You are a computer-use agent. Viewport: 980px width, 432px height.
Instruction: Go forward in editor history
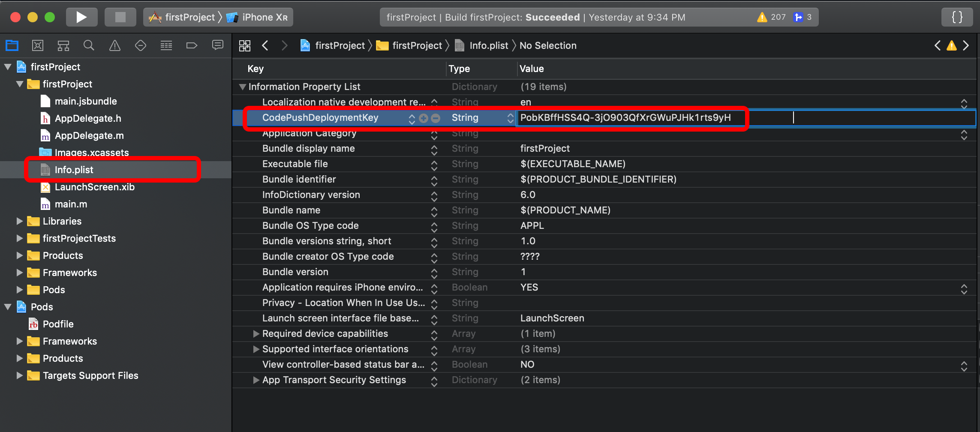point(284,45)
